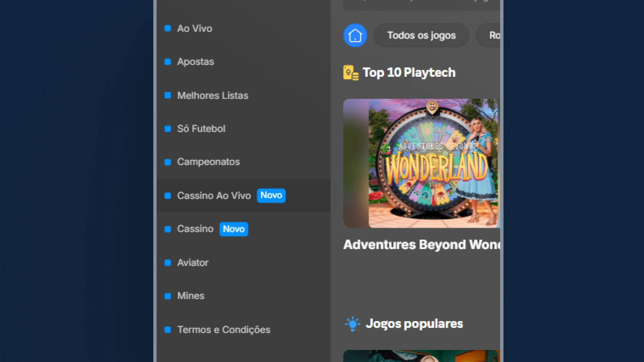Viewport: 644px width, 362px height.
Task: Open the Mines game link
Action: click(191, 296)
